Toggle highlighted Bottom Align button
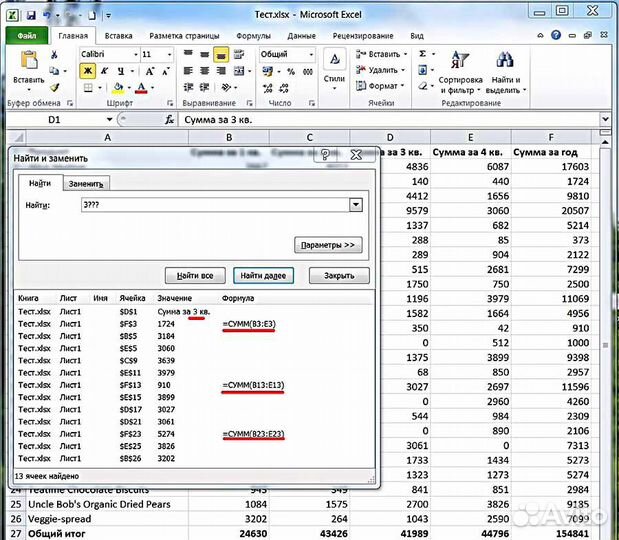The height and width of the screenshot is (540, 619). (221, 55)
